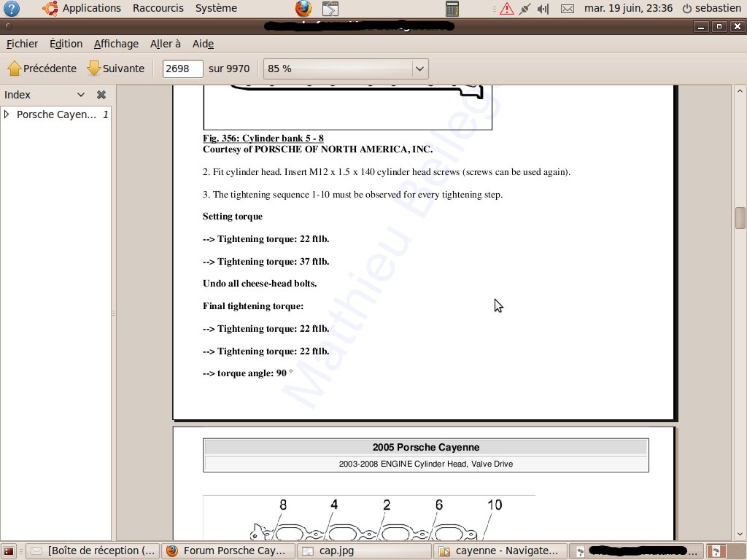Expand the Porsche Cayen... index entry
Screen dimensions: 747x560
pos(7,114)
